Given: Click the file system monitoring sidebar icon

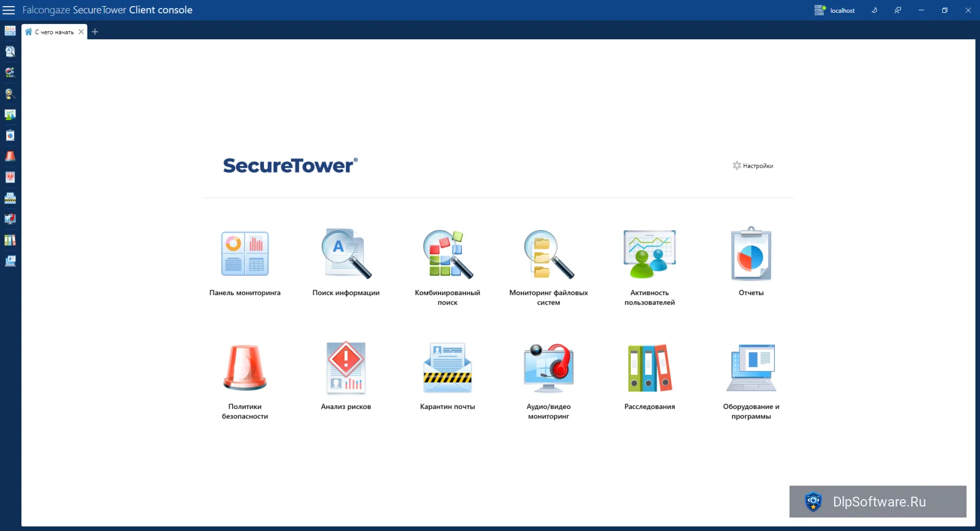Looking at the screenshot, I should pos(10,94).
